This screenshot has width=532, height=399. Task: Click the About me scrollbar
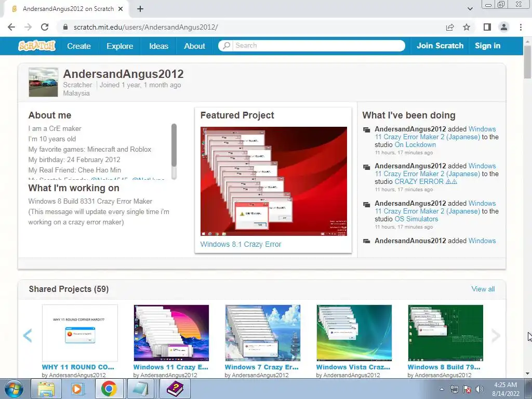click(x=174, y=145)
